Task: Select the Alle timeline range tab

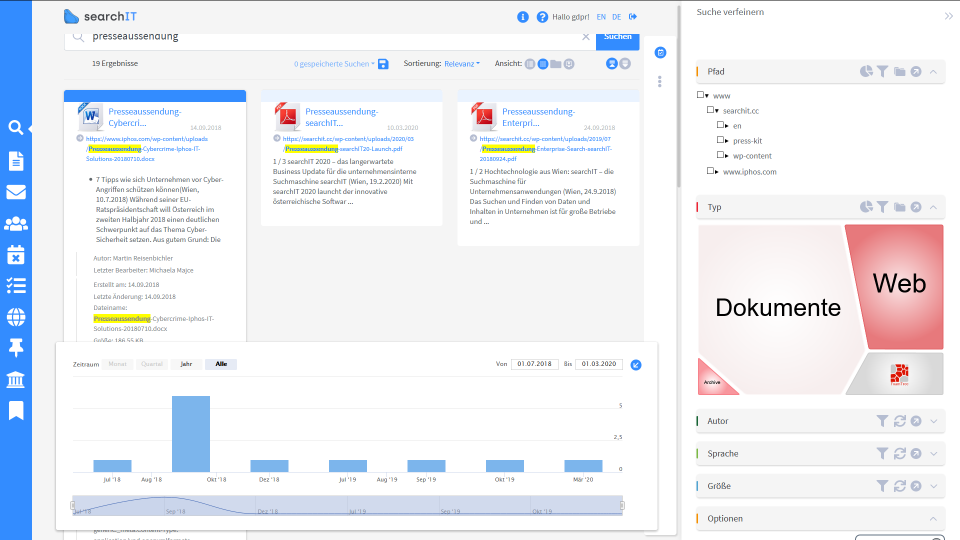Action: pos(221,364)
